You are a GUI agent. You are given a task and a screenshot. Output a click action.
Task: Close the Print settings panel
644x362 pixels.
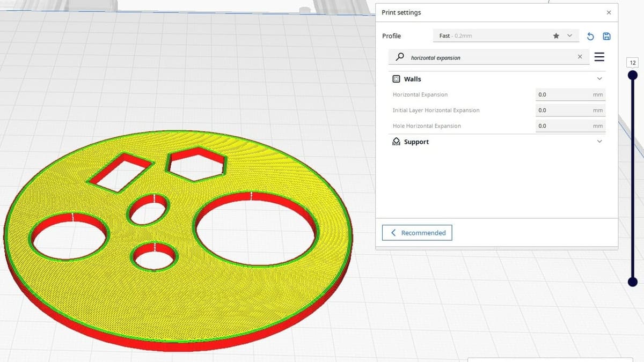click(609, 12)
